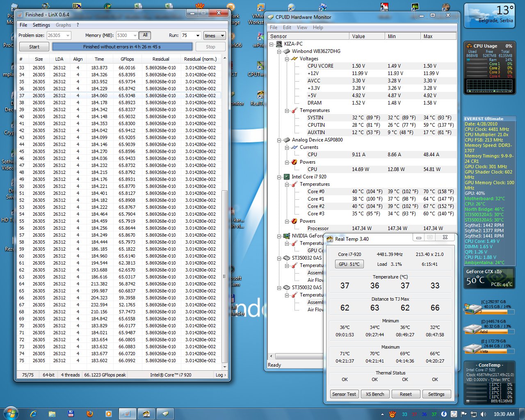
Task: Click XS Bench in Real Temp
Action: [x=375, y=394]
